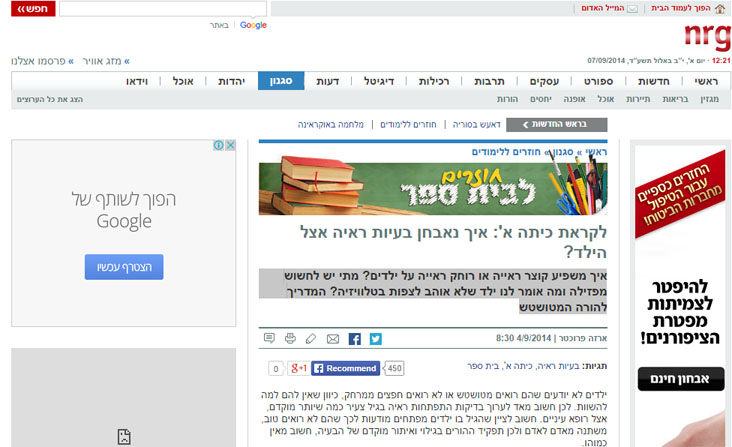Image resolution: width=732 pixels, height=447 pixels.
Task: Click the broken image placeholder icon
Action: pos(124,437)
